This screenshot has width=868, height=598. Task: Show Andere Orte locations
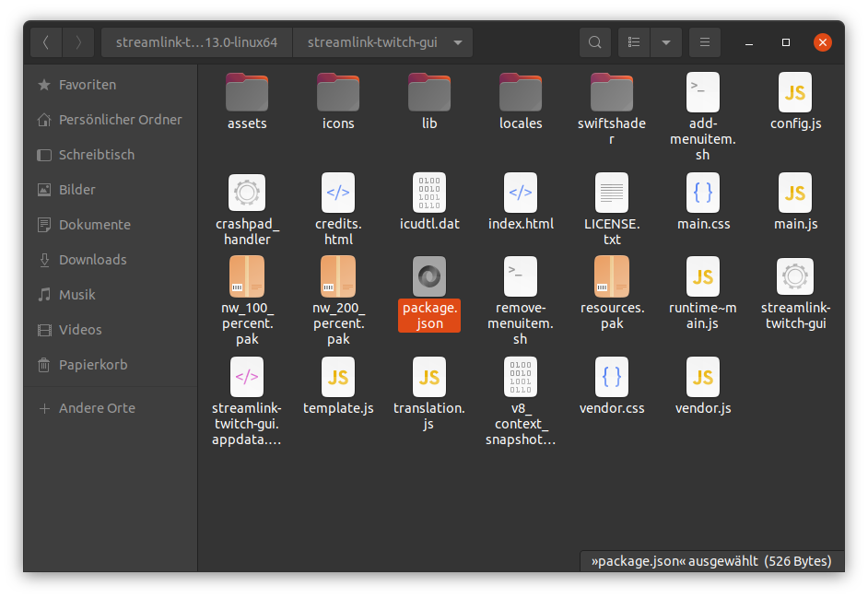tap(111, 408)
